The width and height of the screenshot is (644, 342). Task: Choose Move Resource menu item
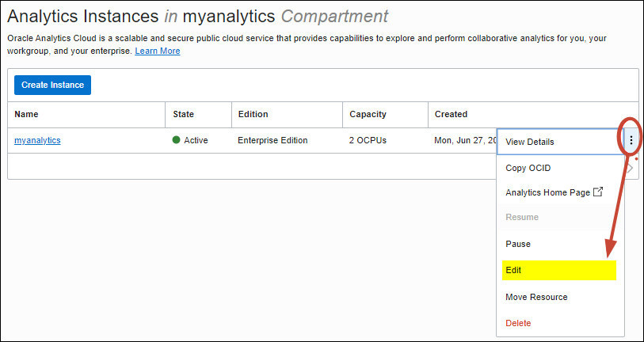[536, 297]
